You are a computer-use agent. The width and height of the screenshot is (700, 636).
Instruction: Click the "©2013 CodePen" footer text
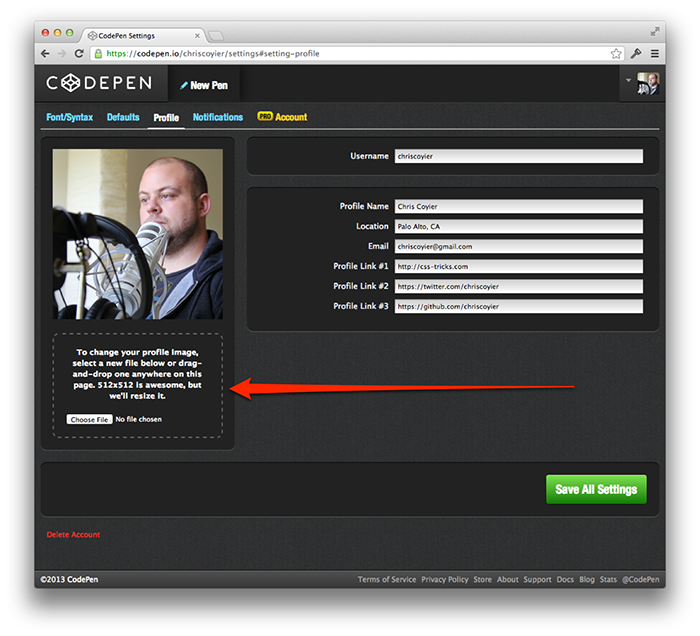point(69,579)
